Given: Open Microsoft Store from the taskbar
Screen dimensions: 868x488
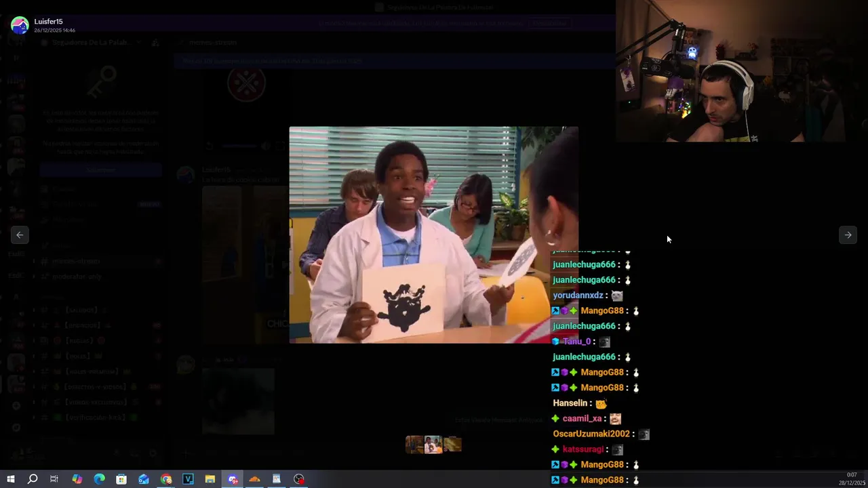Looking at the screenshot, I should pyautogui.click(x=121, y=479).
